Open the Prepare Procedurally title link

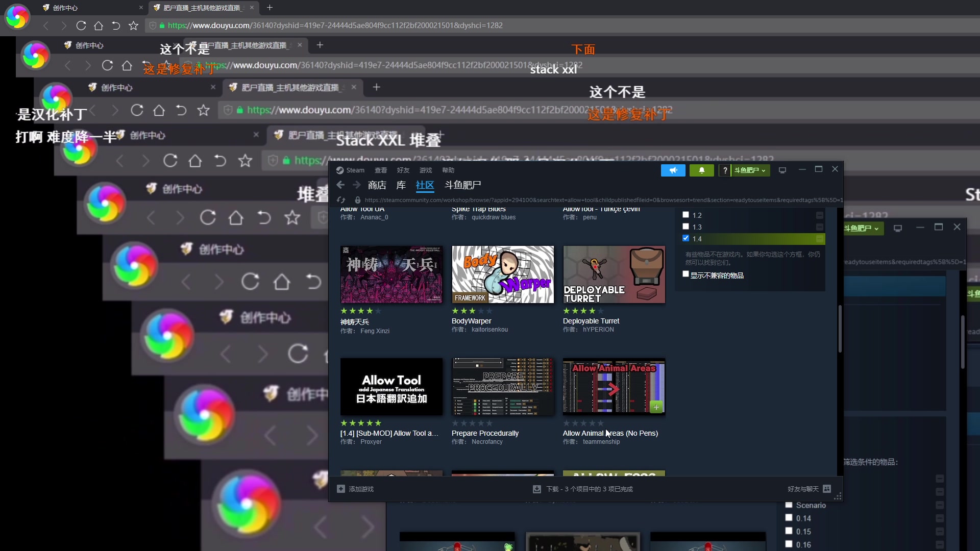tap(485, 433)
